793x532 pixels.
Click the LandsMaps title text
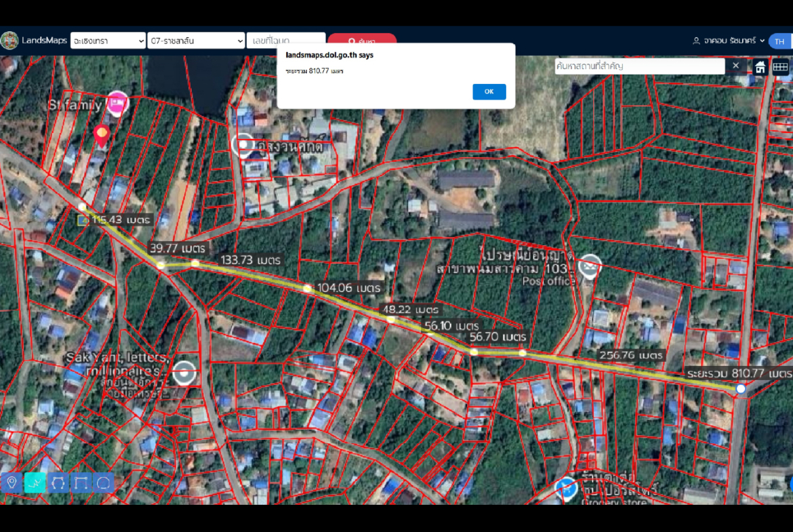(44, 41)
